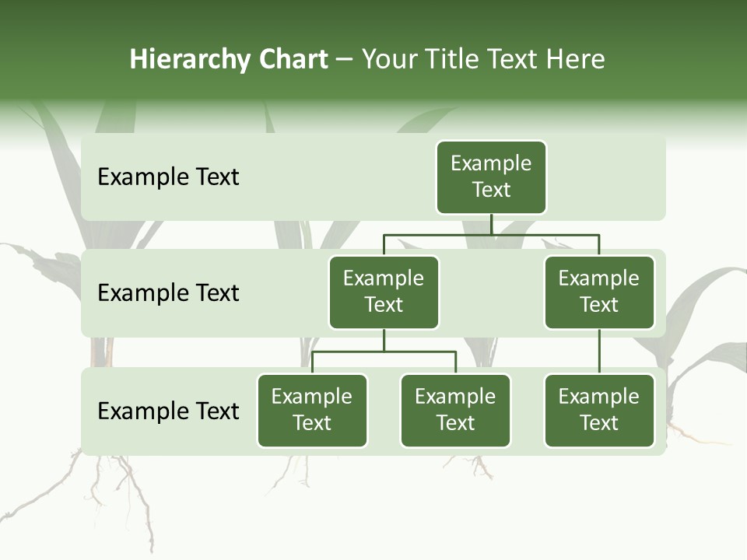Select vertical connector between the right-side boxes
This screenshot has height=560, width=747.
click(x=599, y=352)
